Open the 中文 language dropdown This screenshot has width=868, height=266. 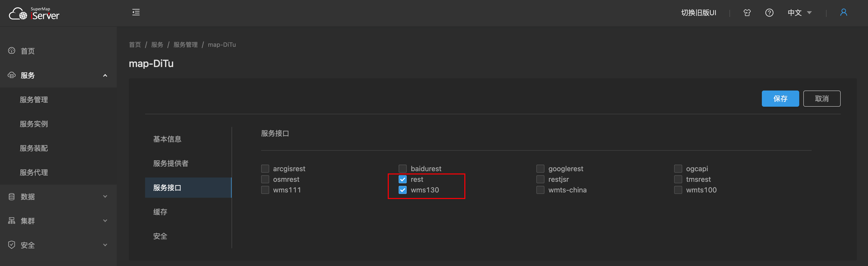799,13
